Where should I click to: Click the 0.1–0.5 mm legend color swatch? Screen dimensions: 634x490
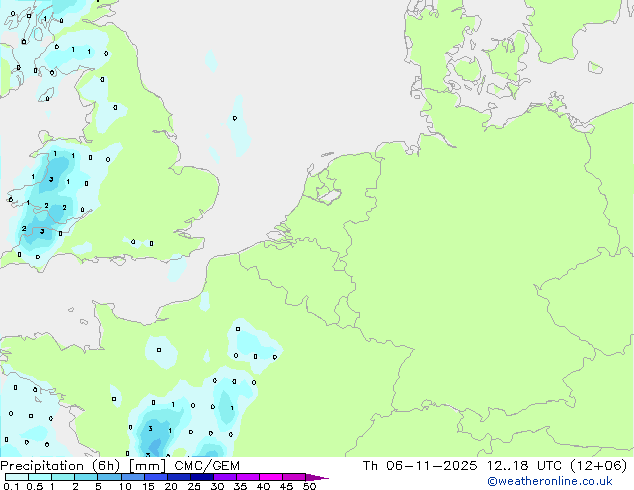pos(17,477)
